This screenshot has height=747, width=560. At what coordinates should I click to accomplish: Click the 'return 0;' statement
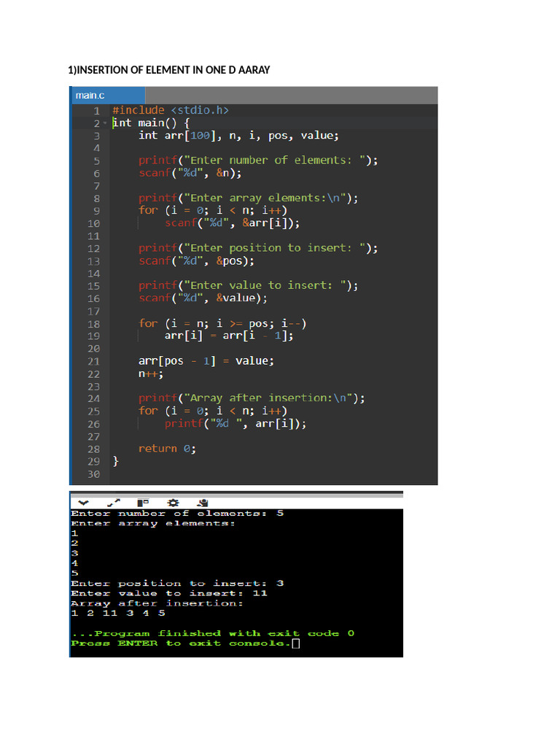[167, 449]
